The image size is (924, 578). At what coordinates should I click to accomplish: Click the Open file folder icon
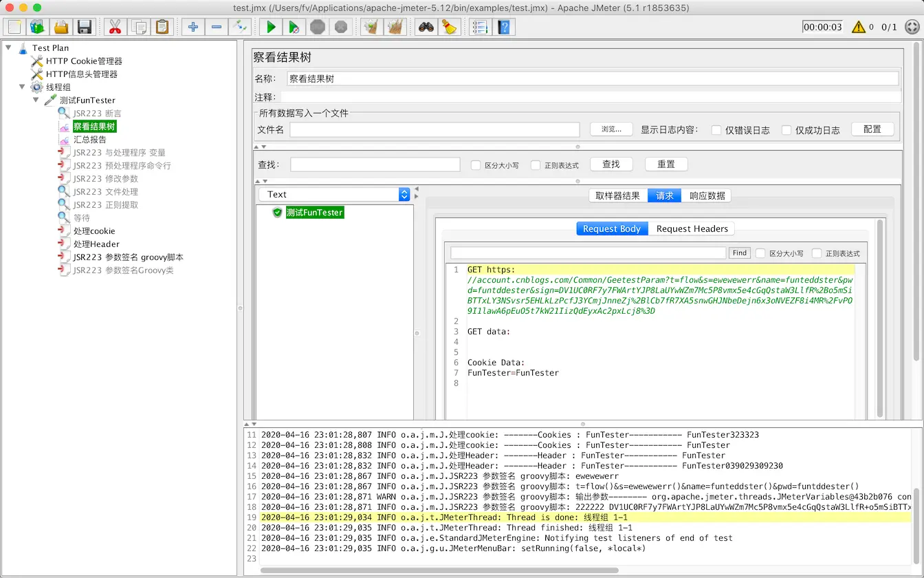[x=61, y=27]
